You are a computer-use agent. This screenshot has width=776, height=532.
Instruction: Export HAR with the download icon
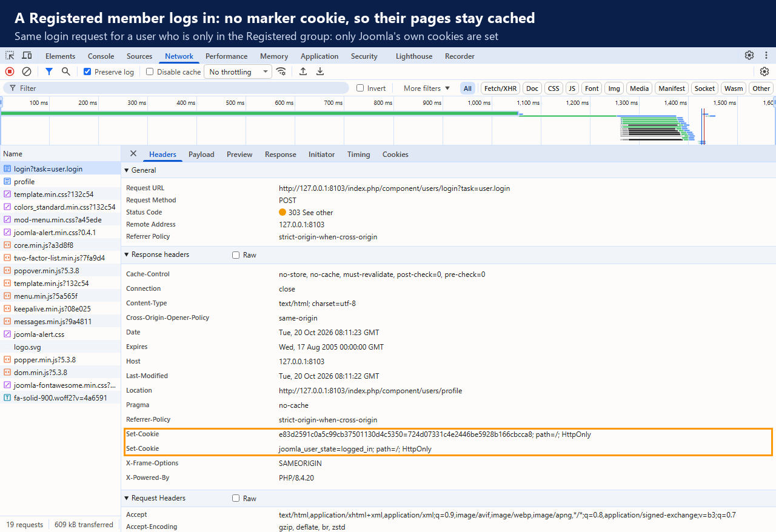(x=320, y=71)
